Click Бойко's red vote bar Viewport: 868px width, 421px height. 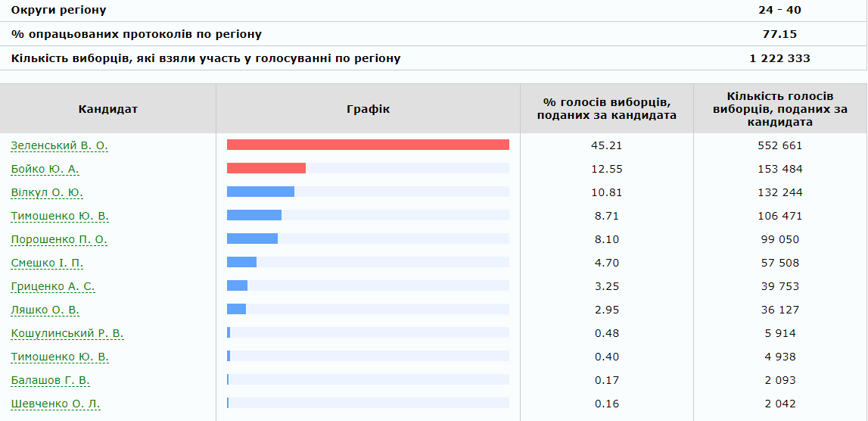coord(266,168)
